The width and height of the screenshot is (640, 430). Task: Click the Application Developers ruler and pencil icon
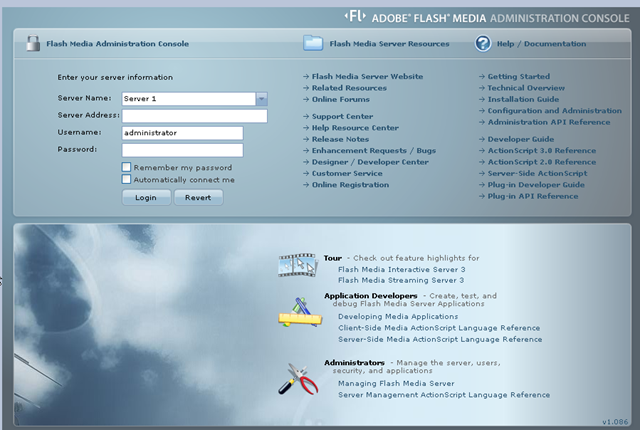tap(300, 313)
